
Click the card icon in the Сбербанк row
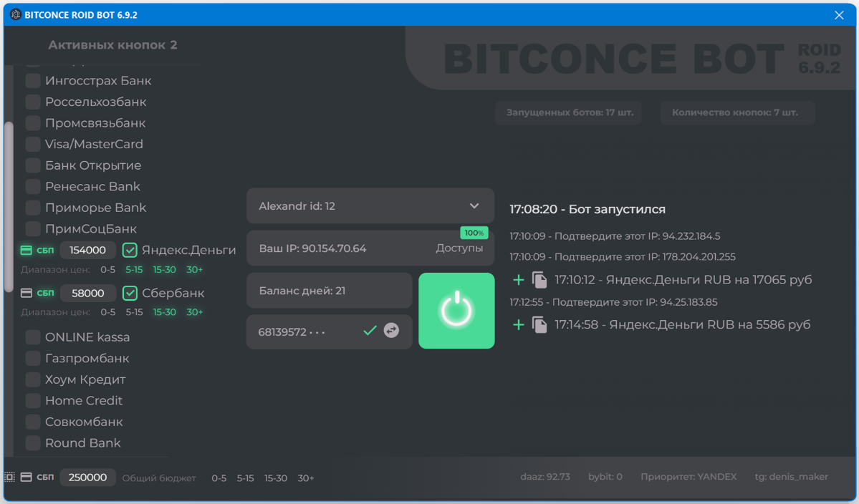click(x=27, y=293)
